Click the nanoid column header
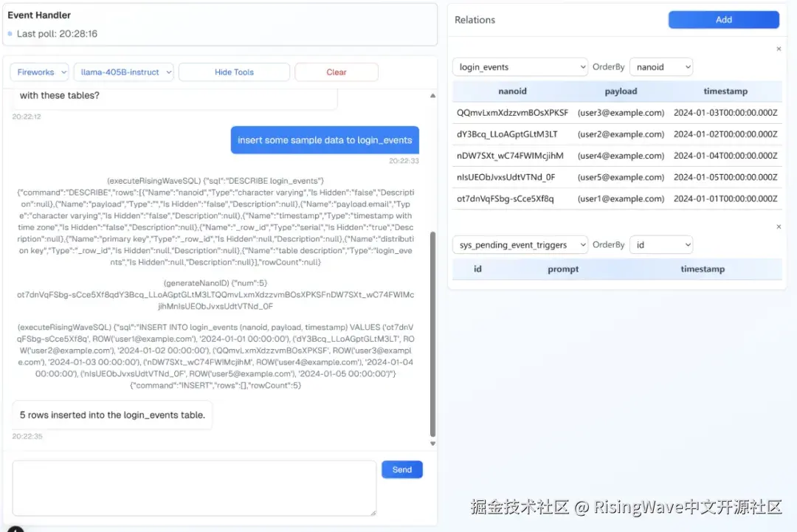The image size is (797, 532). coord(512,91)
